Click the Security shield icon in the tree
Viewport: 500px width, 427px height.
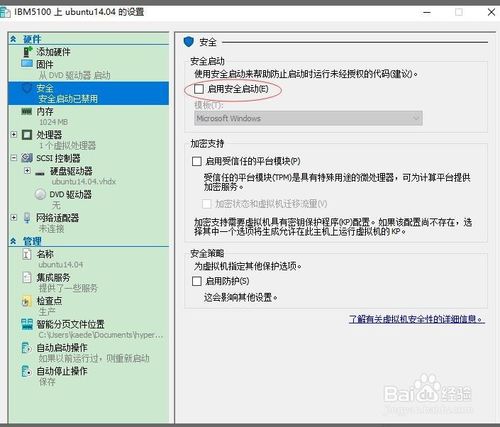click(27, 88)
